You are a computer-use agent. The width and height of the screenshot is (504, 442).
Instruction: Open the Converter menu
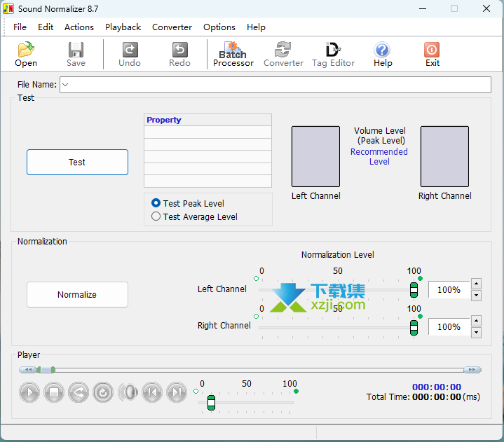click(172, 27)
